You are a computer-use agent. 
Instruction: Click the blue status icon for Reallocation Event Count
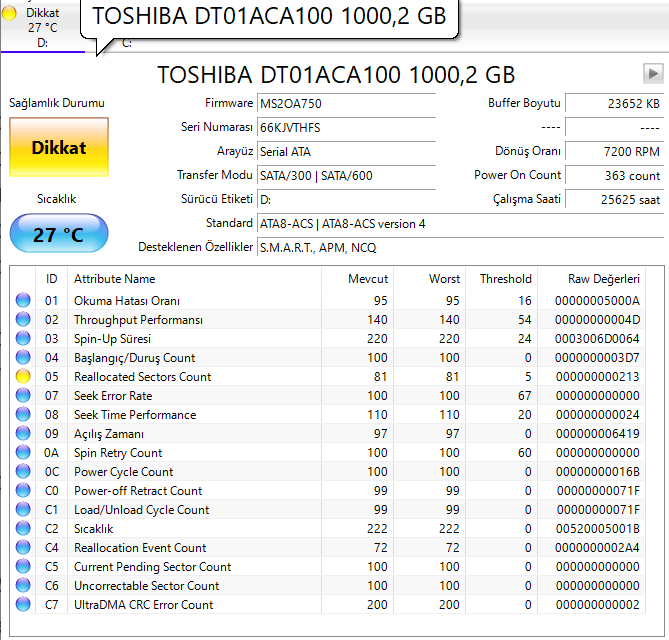[23, 547]
